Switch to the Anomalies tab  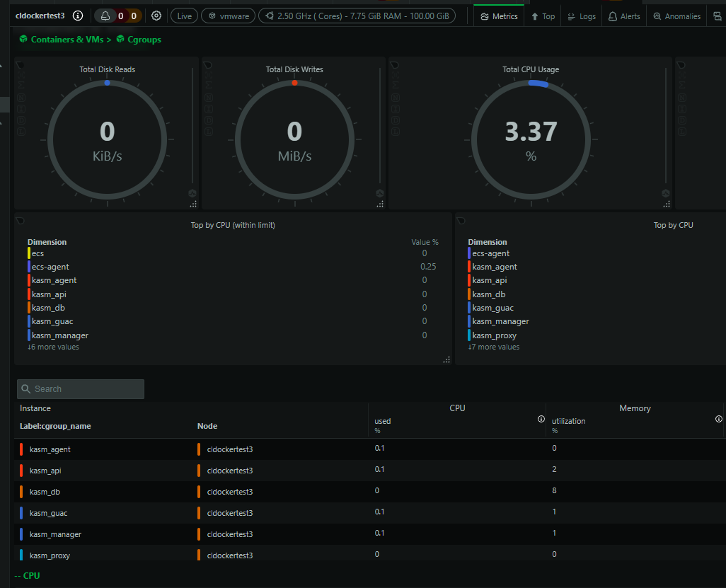[x=677, y=16]
